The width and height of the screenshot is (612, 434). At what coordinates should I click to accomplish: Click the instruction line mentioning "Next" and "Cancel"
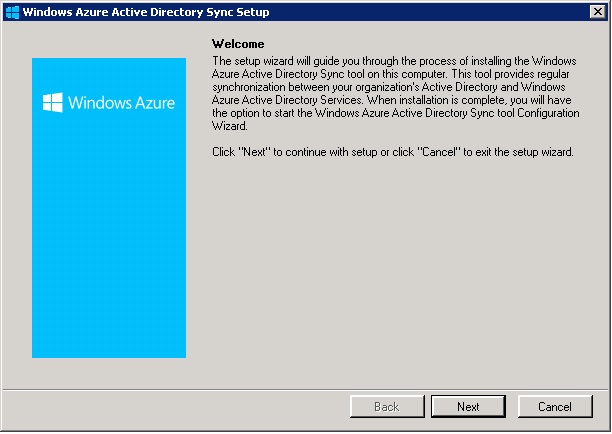[393, 152]
